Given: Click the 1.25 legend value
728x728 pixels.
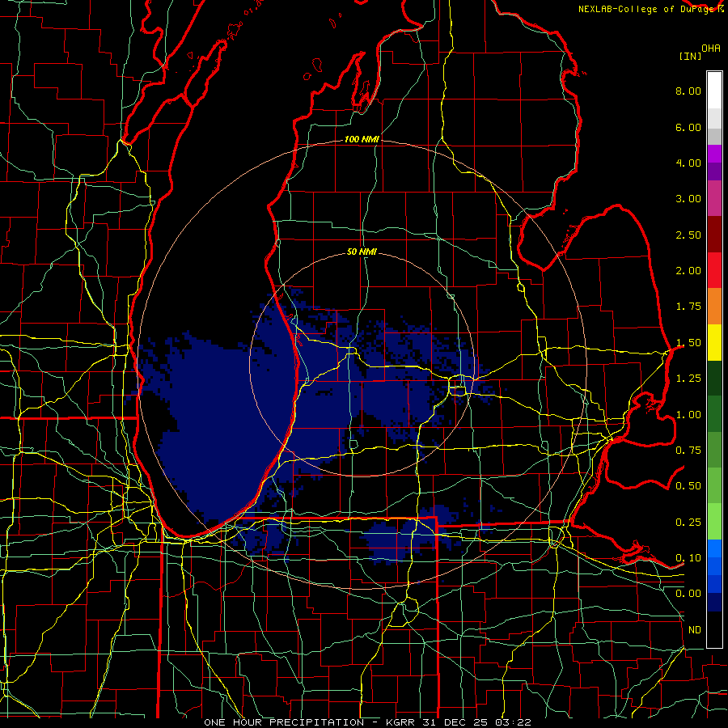Looking at the screenshot, I should [688, 379].
